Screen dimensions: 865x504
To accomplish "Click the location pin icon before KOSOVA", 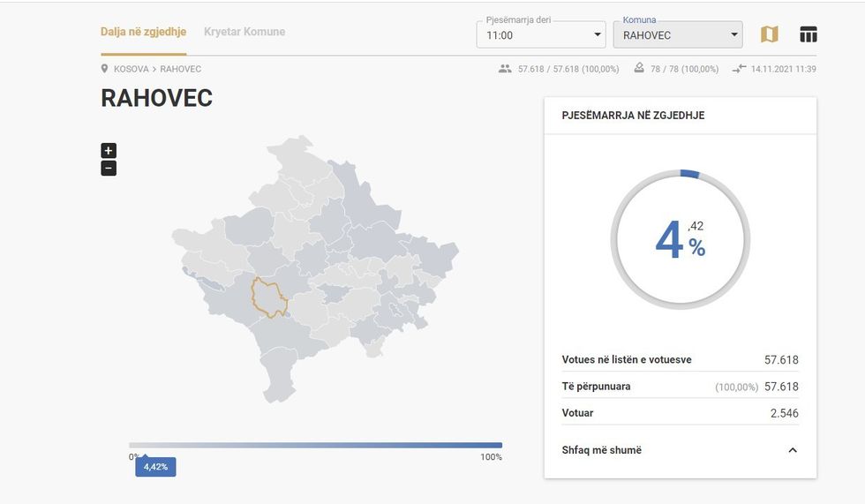I will click(105, 69).
